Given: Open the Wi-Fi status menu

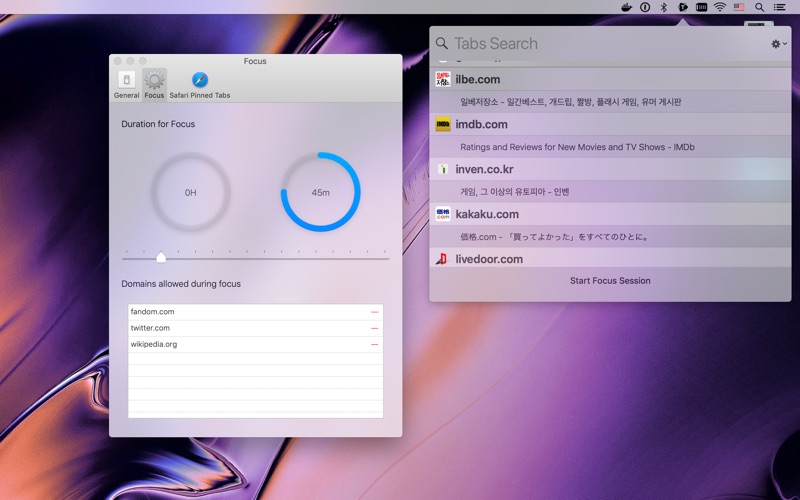Looking at the screenshot, I should (720, 7).
